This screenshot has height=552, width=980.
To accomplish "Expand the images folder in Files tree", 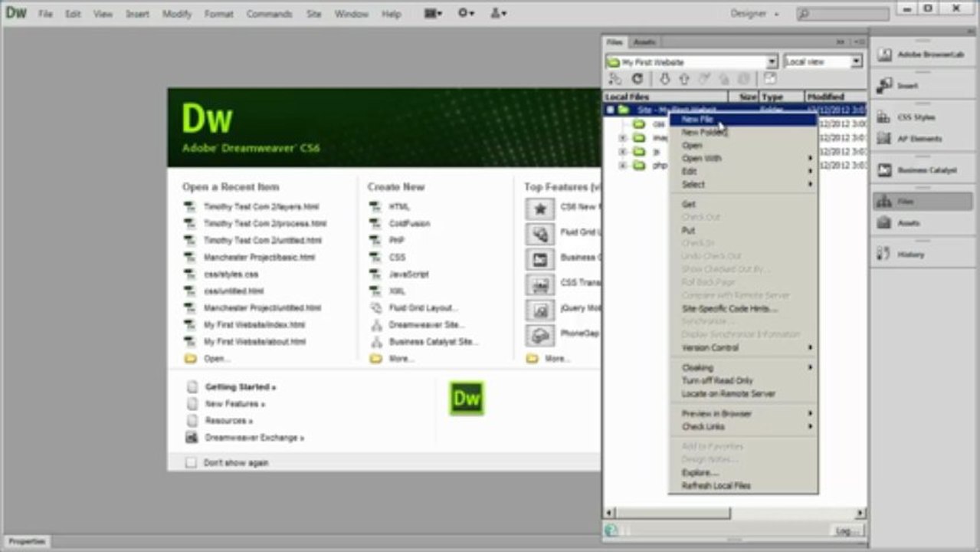I will 622,138.
